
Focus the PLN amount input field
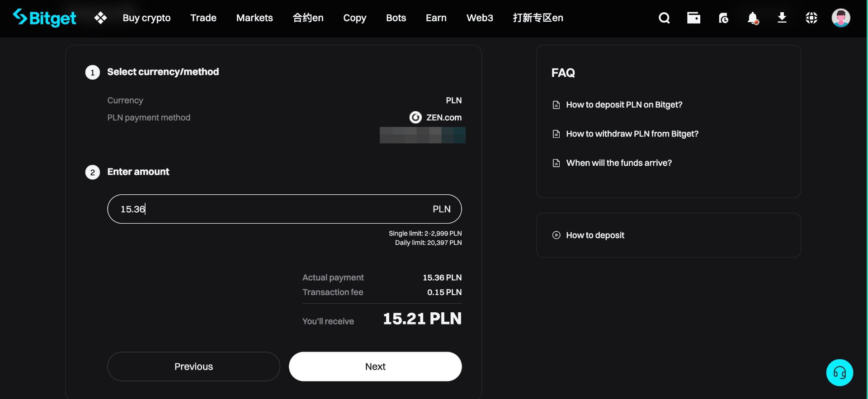[271, 209]
